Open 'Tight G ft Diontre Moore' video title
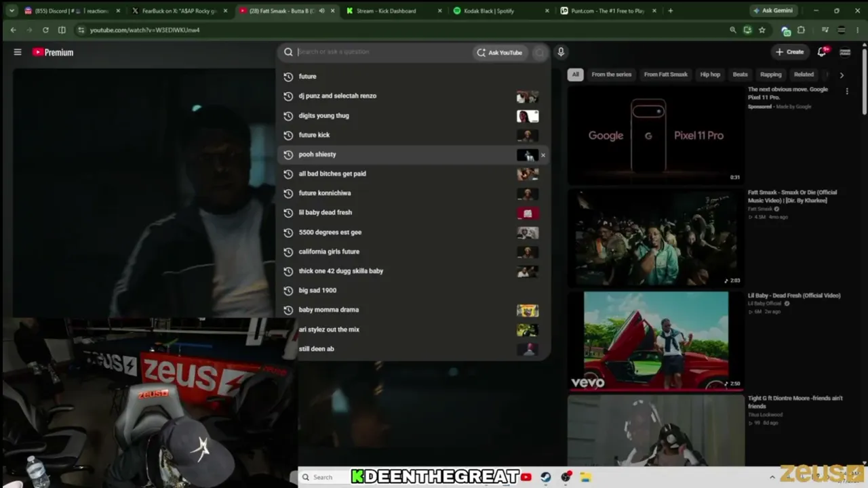868x488 pixels. point(795,402)
